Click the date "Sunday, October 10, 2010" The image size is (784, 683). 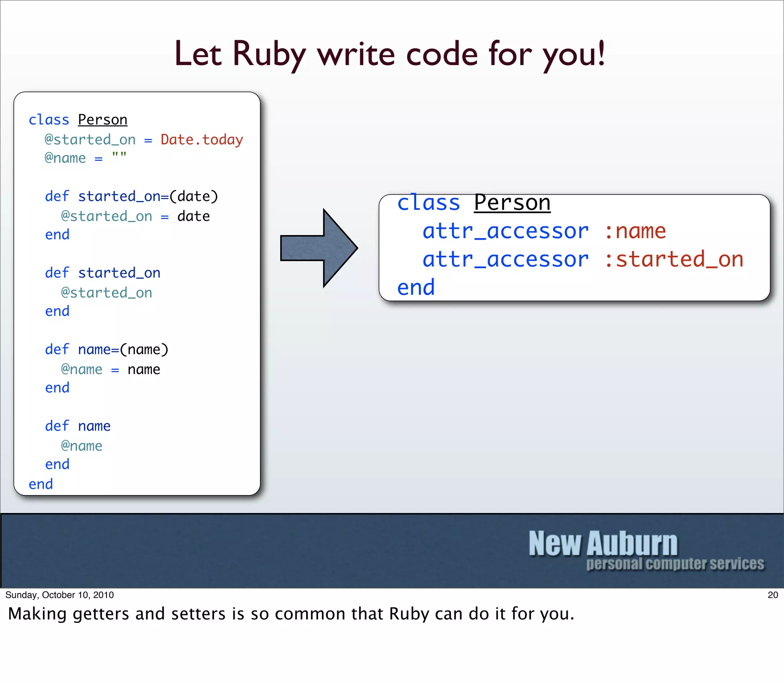click(x=59, y=595)
